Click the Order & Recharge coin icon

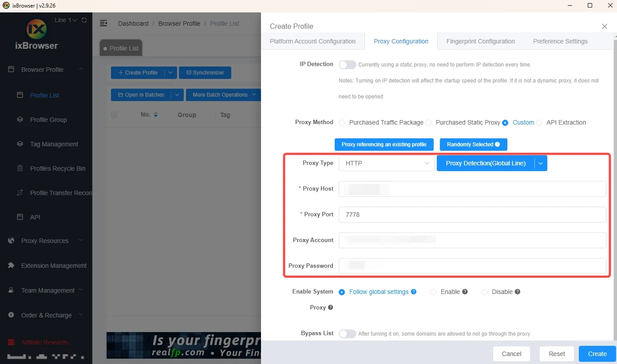point(11,315)
